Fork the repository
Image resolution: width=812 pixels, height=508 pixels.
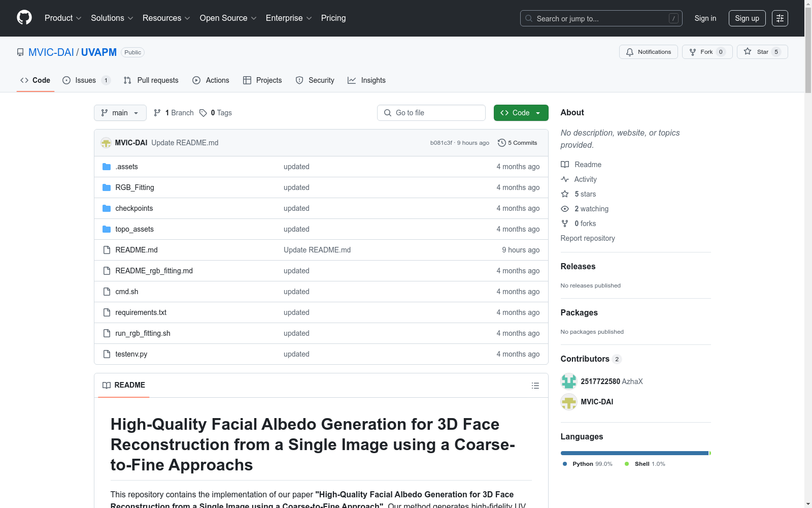707,52
